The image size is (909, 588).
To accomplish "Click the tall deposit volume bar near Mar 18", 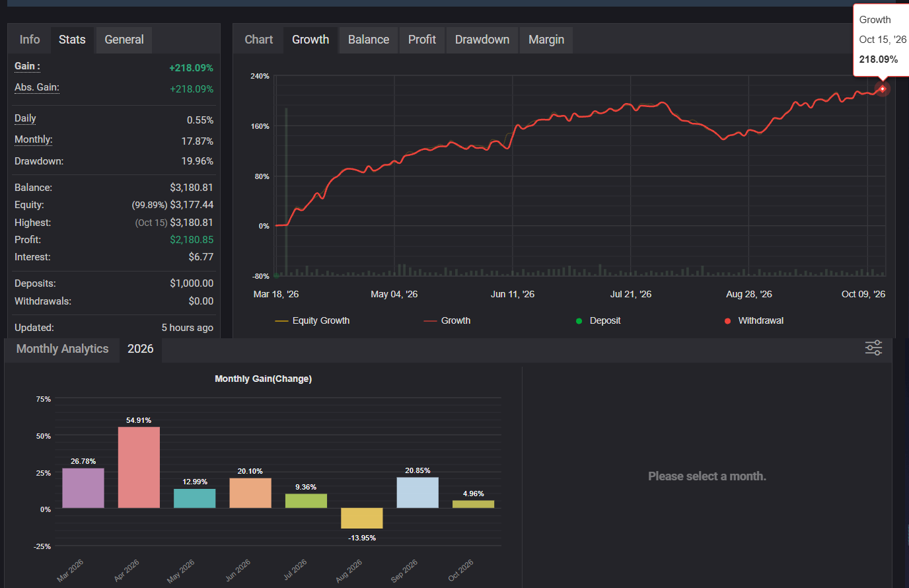I will [286, 192].
